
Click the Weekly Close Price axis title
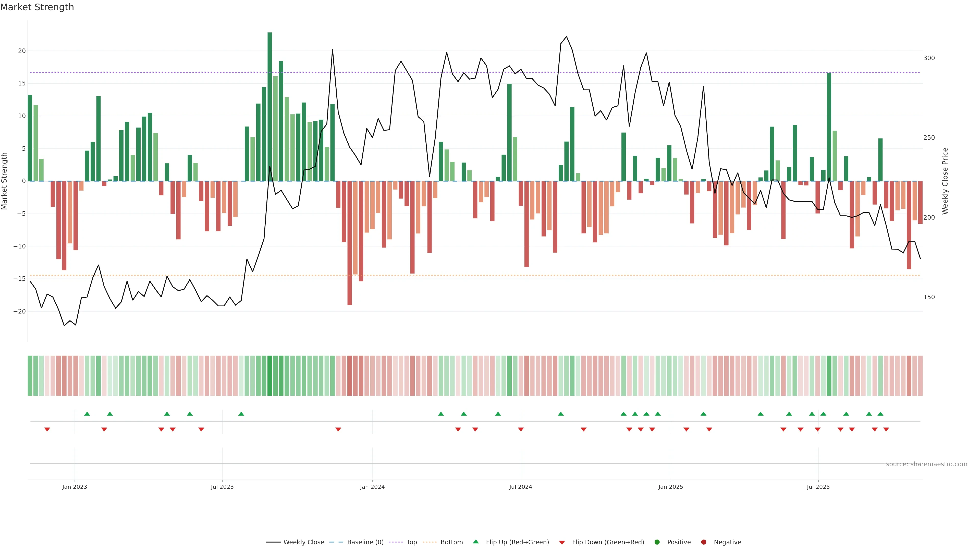click(x=945, y=181)
